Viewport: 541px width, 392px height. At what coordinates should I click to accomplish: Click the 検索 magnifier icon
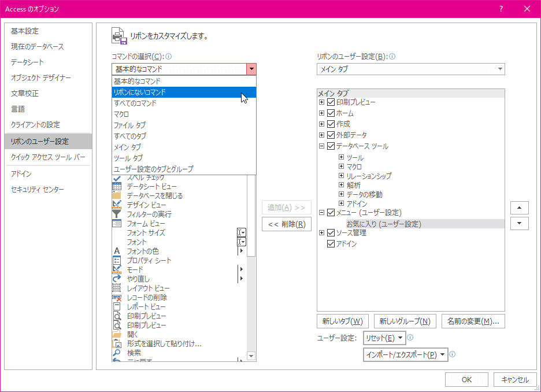[x=117, y=353]
